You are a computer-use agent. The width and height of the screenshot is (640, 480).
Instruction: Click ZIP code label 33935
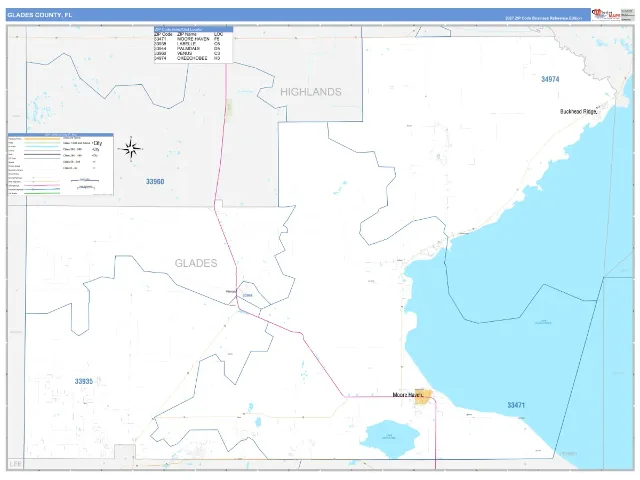(84, 381)
